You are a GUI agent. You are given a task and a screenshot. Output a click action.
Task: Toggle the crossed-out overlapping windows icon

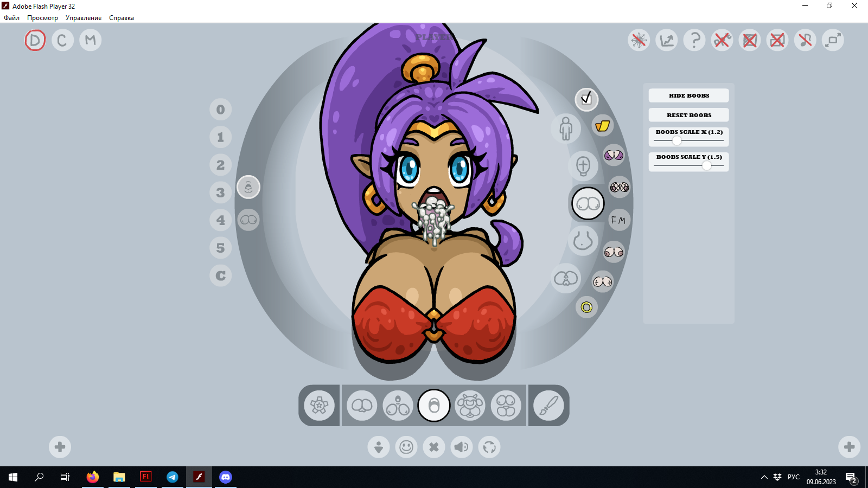777,40
